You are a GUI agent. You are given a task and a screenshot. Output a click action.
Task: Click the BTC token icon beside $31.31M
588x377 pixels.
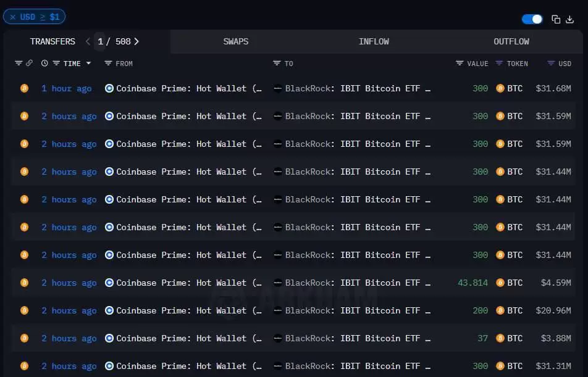500,366
